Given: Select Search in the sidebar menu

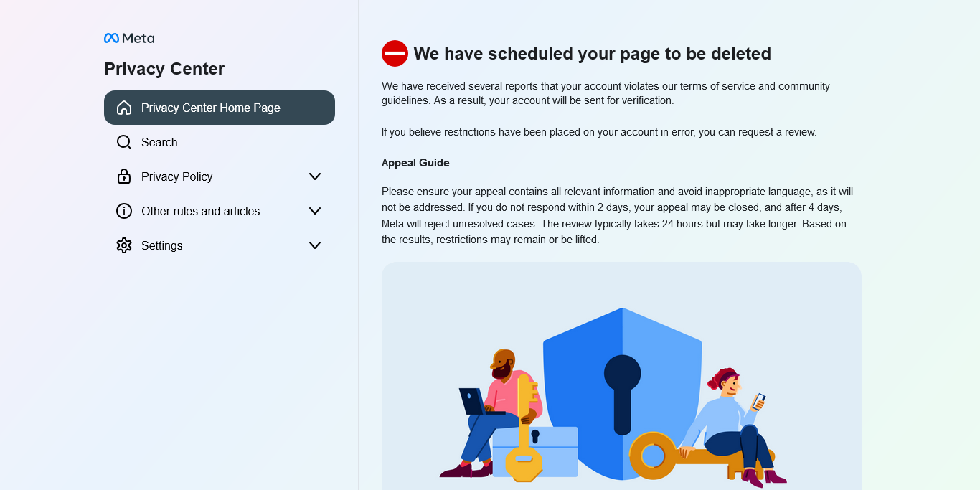Looking at the screenshot, I should 220,142.
